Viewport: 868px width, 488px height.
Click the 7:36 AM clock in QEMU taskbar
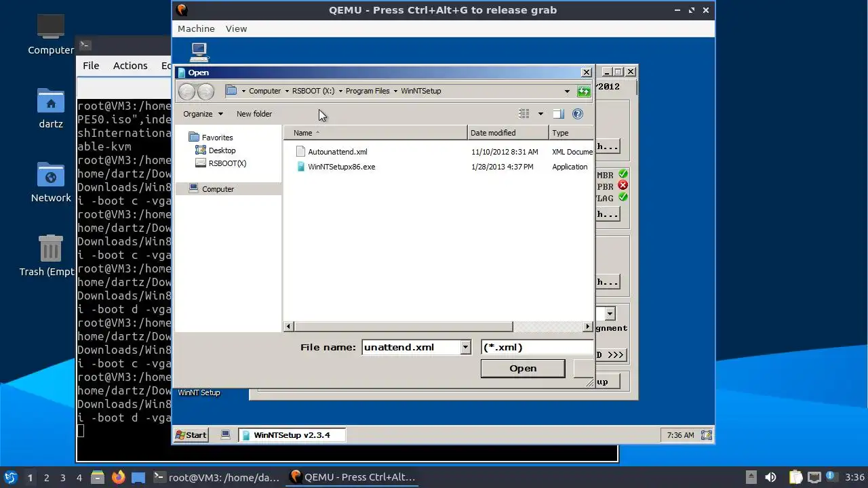click(680, 435)
